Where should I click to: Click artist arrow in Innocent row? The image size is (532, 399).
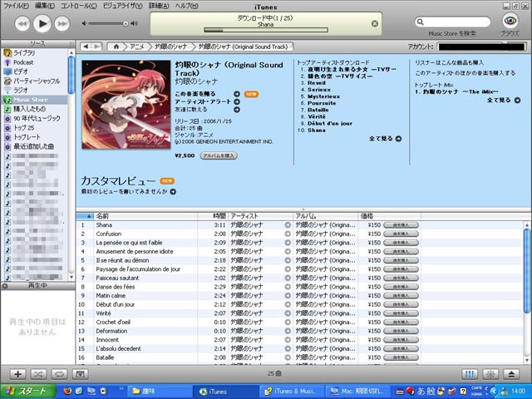[288, 340]
